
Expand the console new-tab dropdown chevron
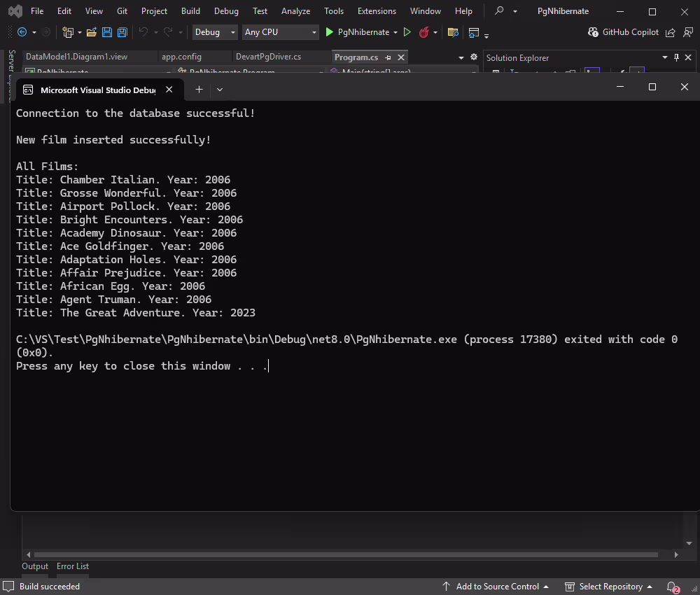[x=220, y=89]
